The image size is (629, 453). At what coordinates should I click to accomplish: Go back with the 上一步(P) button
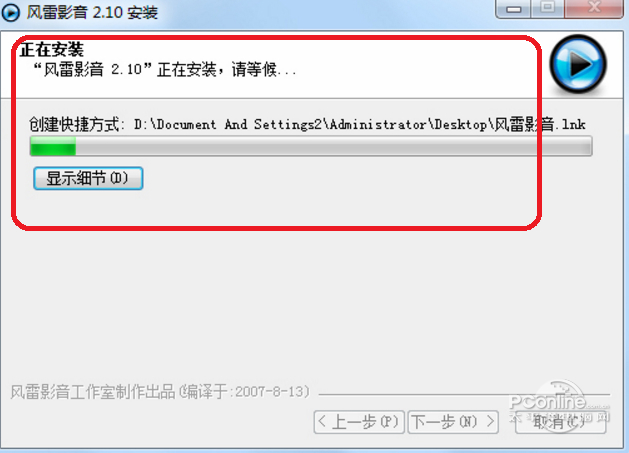(x=359, y=422)
